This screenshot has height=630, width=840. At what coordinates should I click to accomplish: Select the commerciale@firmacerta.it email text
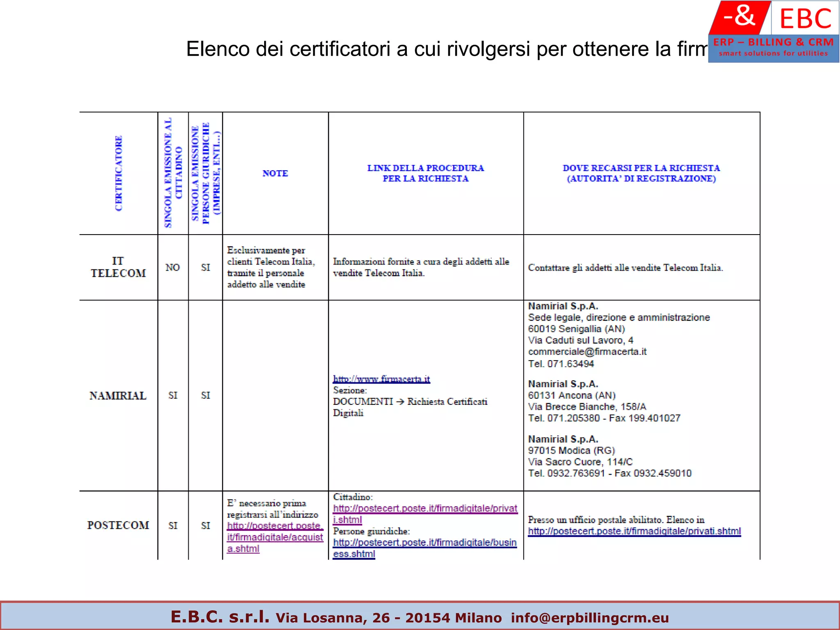[x=587, y=352]
